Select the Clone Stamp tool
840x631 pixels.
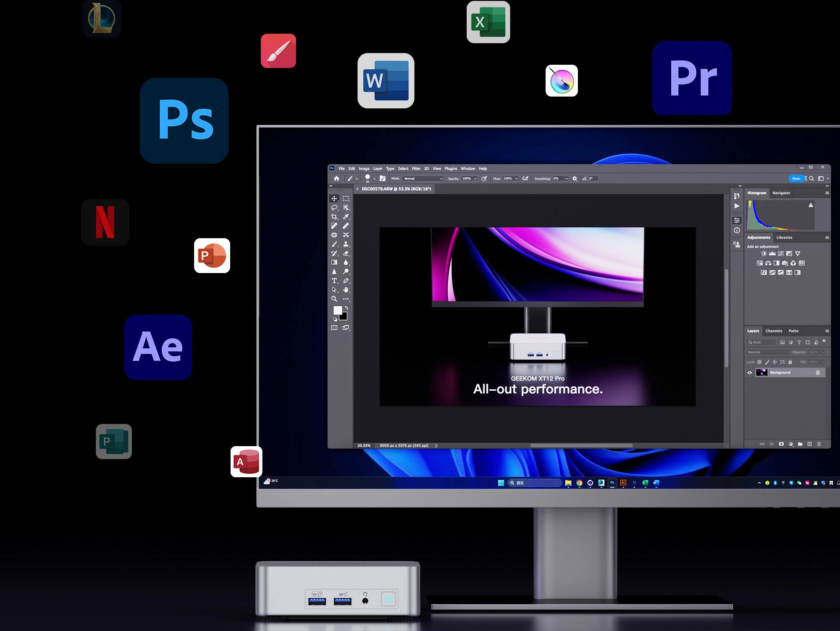point(346,244)
